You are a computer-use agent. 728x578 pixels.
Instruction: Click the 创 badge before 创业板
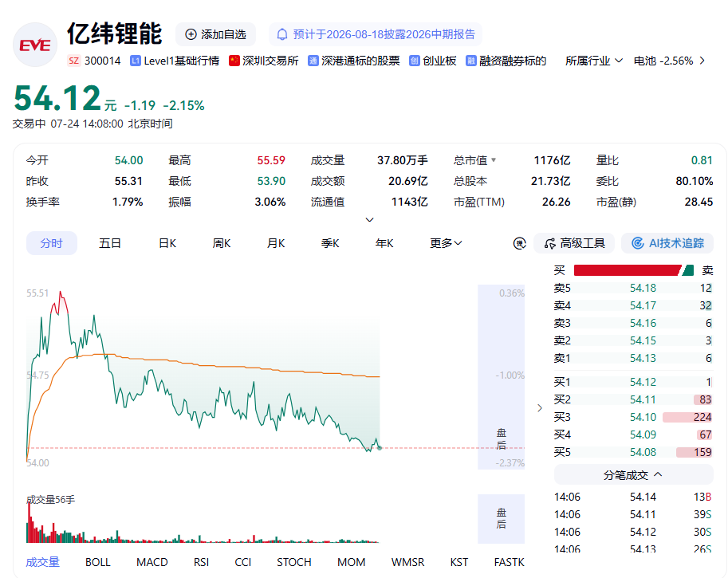(x=415, y=61)
